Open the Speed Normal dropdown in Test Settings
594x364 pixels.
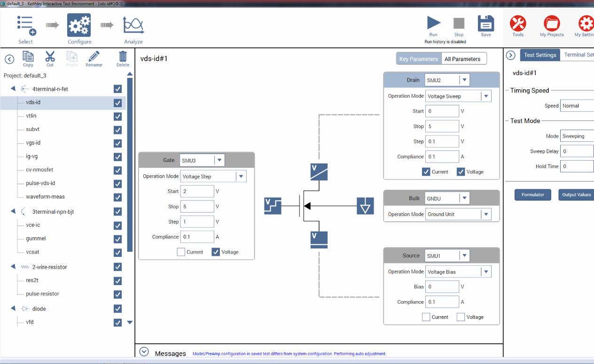(x=577, y=106)
